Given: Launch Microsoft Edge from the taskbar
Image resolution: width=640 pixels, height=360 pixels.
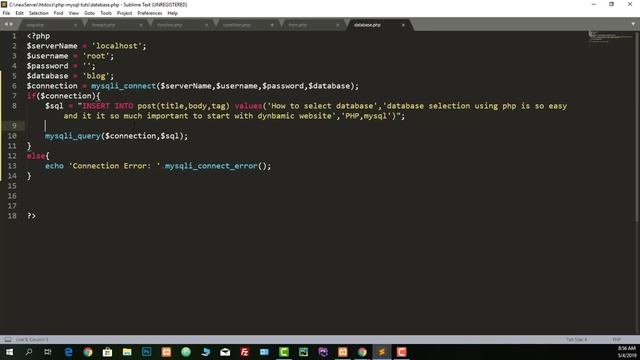Looking at the screenshot, I should click(68, 352).
